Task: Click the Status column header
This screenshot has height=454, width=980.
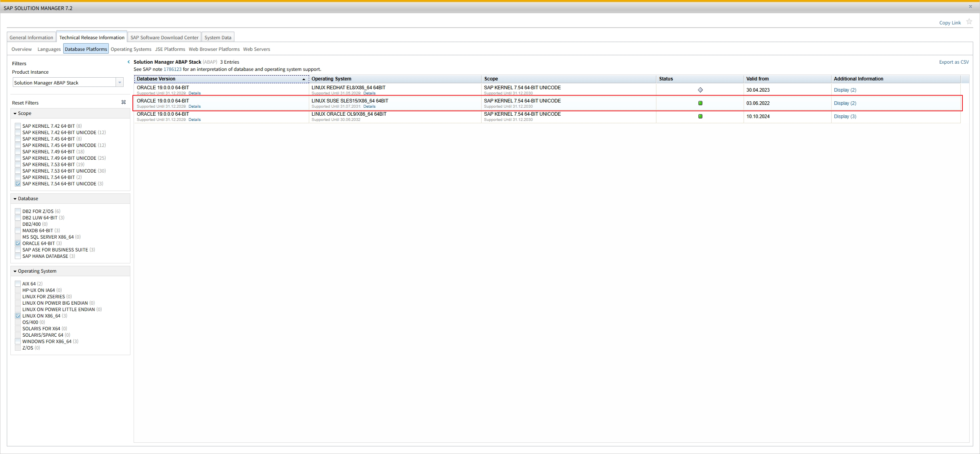Action: [x=700, y=79]
